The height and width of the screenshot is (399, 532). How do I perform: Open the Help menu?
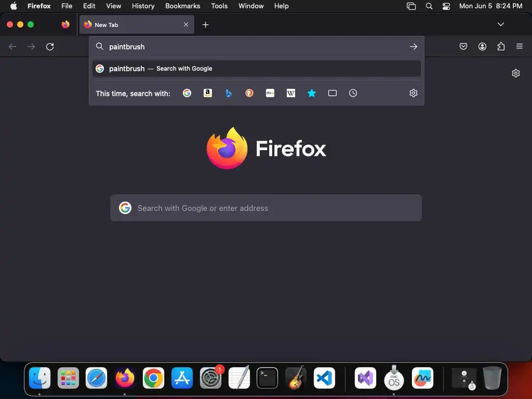(281, 6)
